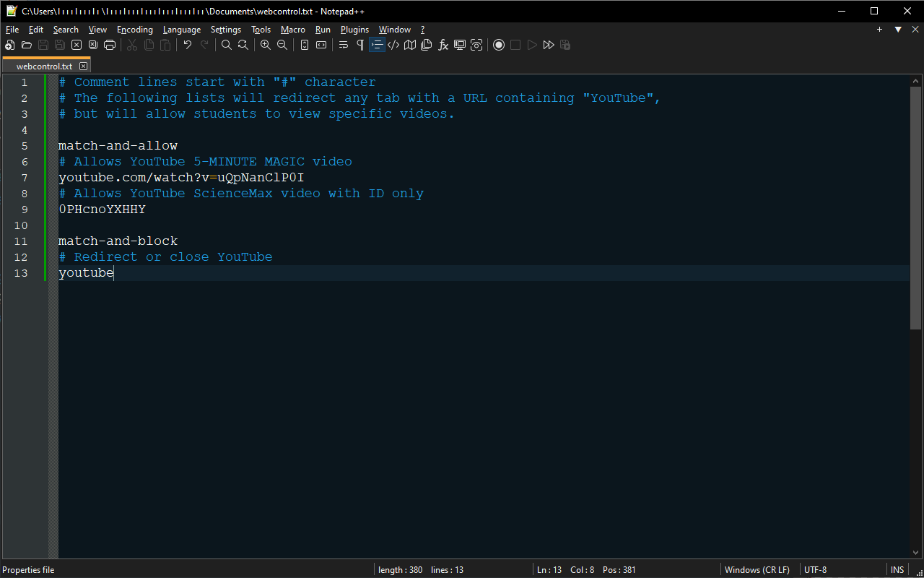This screenshot has height=578, width=924.
Task: Open the View menu
Action: (x=97, y=30)
